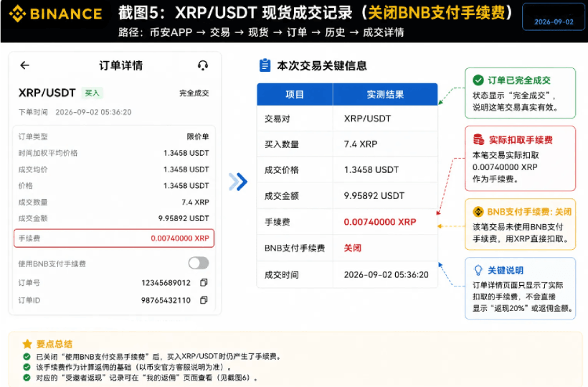The width and height of the screenshot is (588, 387).
Task: Click the page title 订单详情
Action: pos(120,65)
